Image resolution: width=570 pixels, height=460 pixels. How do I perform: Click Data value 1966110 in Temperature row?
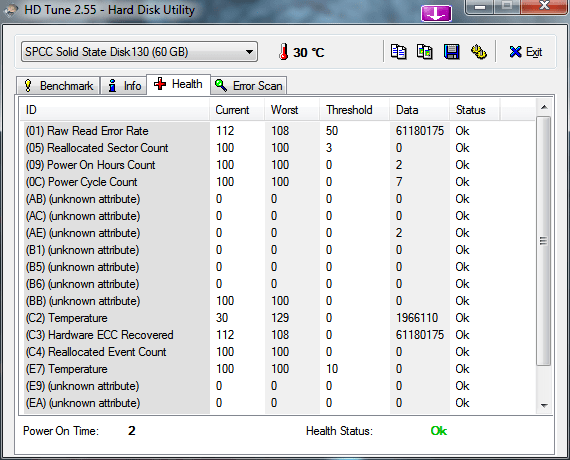417,318
